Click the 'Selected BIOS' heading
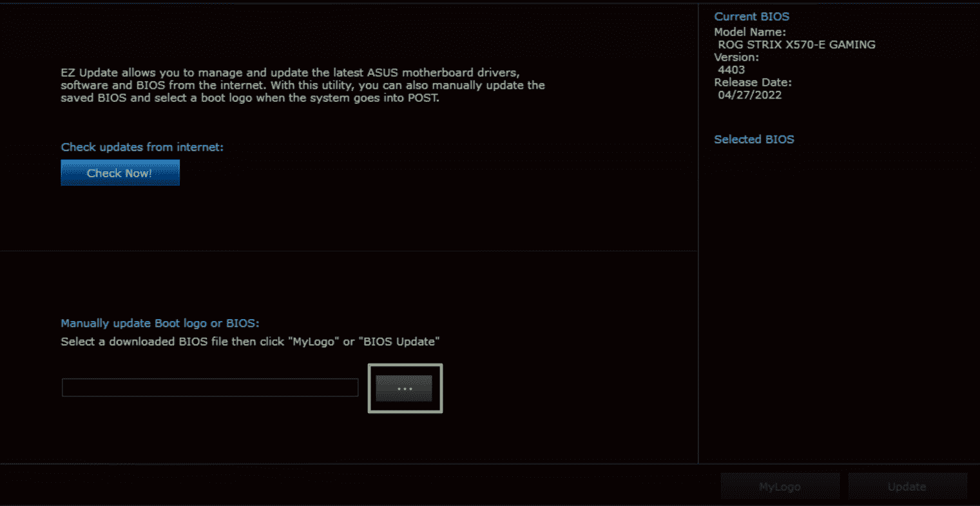This screenshot has width=980, height=506. 754,139
